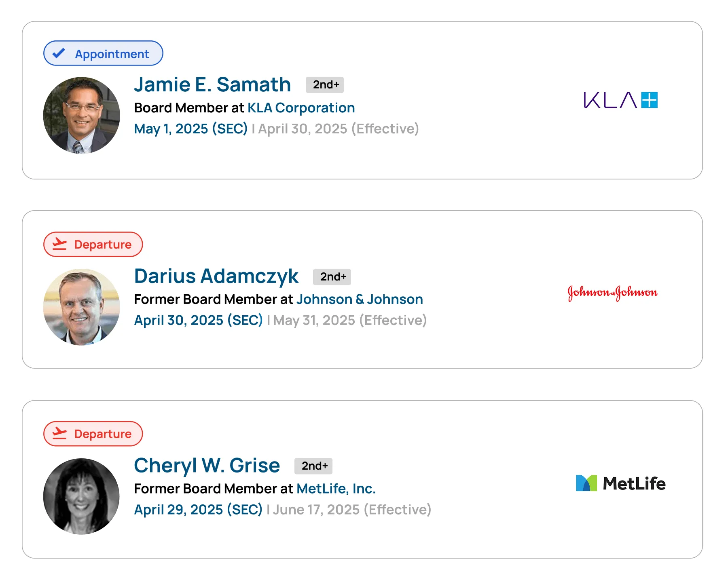The image size is (728, 582).
Task: Open Darius Adamczyk's profile photo
Action: pyautogui.click(x=82, y=307)
